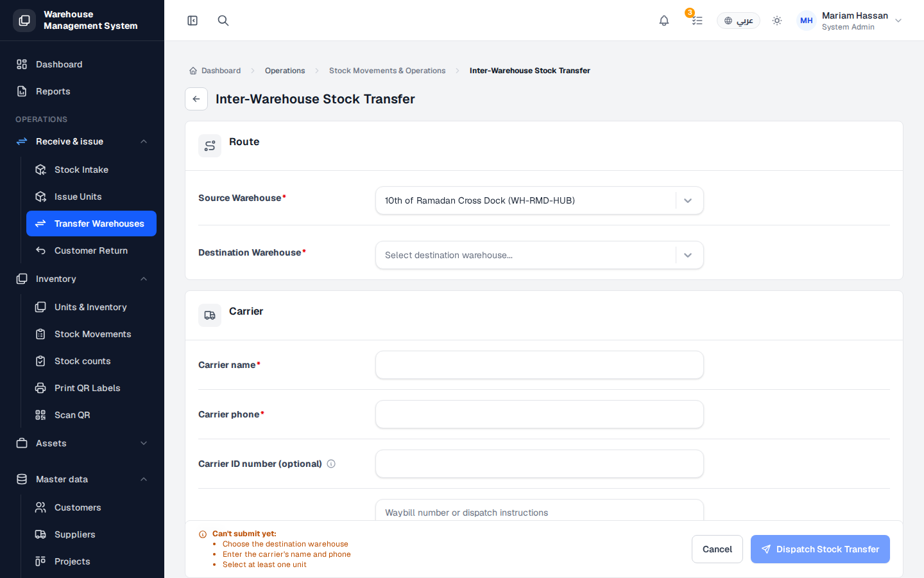Open Projects sidebar item

pos(91,561)
